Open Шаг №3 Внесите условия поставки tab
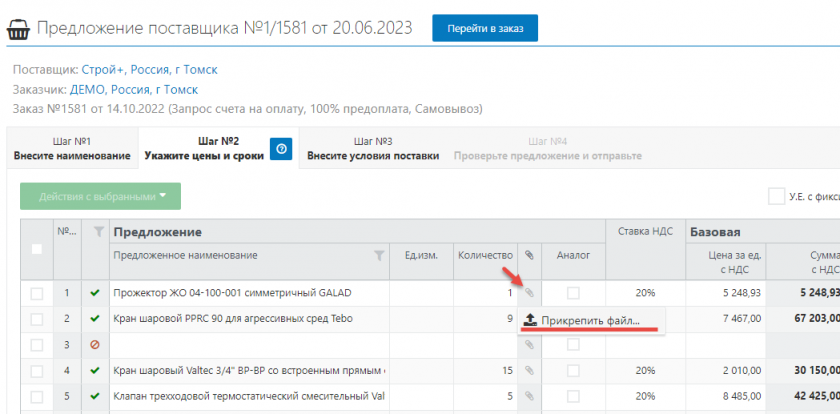The image size is (840, 414). pyautogui.click(x=372, y=149)
